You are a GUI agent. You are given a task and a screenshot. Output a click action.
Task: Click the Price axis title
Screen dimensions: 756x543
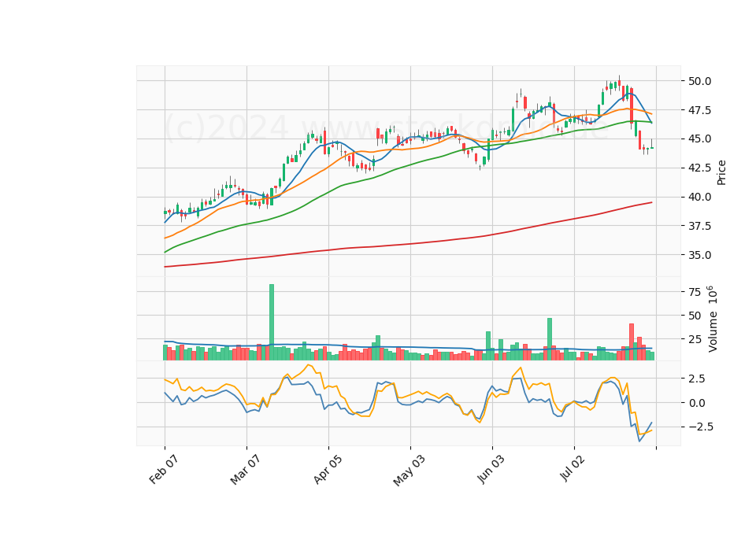[721, 172]
